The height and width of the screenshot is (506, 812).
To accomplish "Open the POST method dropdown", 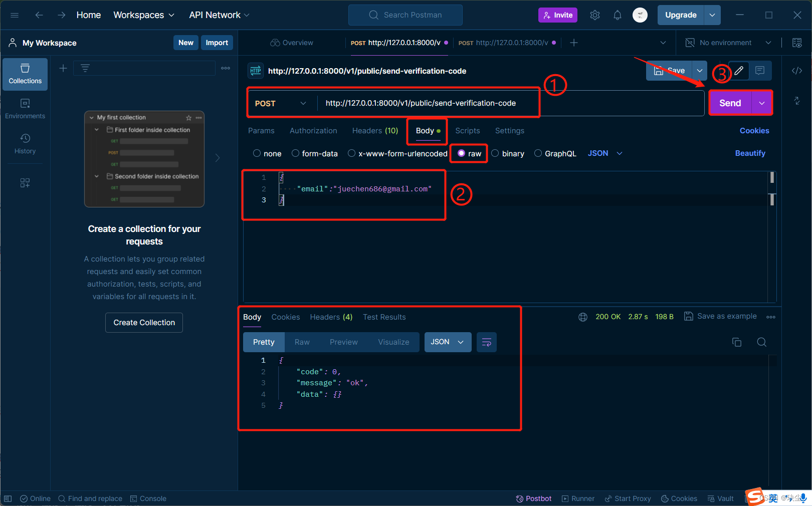I will pyautogui.click(x=281, y=103).
